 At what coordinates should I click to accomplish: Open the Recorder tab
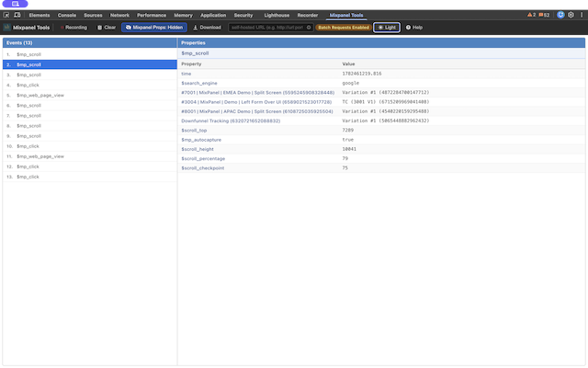click(308, 16)
